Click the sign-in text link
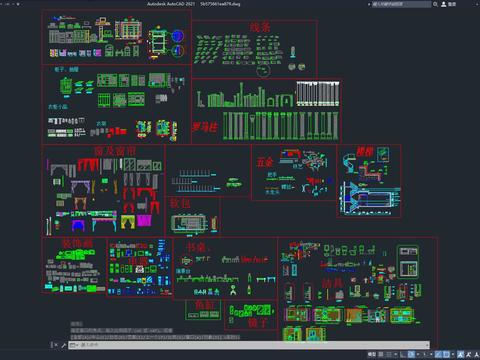Screen dimensions: 480x360 [x=452, y=4]
